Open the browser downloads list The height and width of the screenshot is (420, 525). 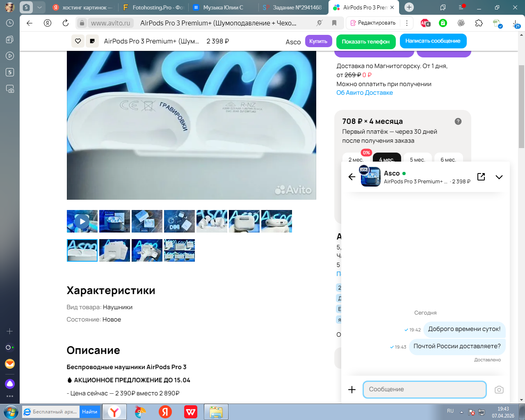[516, 24]
